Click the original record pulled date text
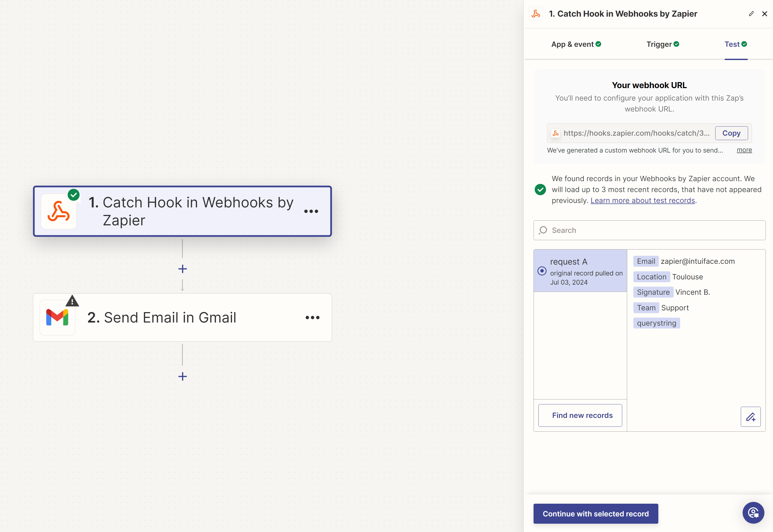Viewport: 773px width, 532px height. 586,278
